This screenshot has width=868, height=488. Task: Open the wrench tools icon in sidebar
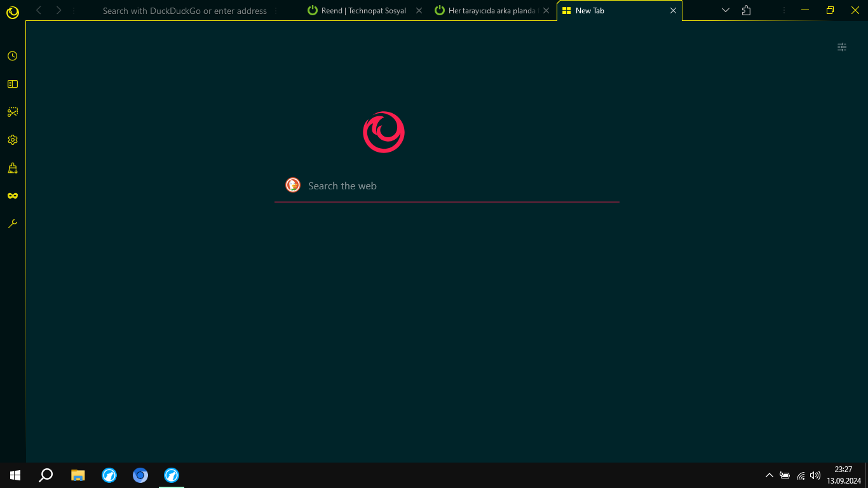point(12,224)
